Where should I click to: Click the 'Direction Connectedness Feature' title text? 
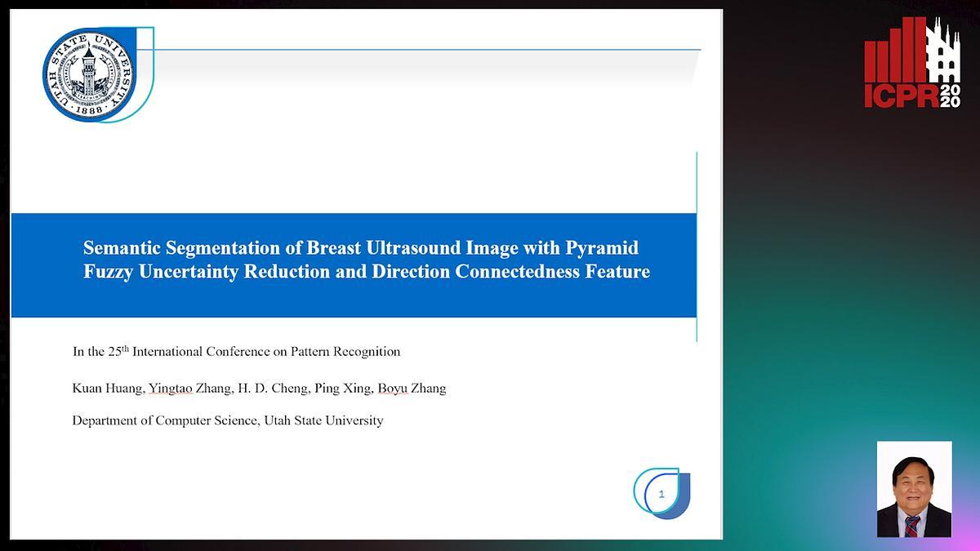click(511, 272)
